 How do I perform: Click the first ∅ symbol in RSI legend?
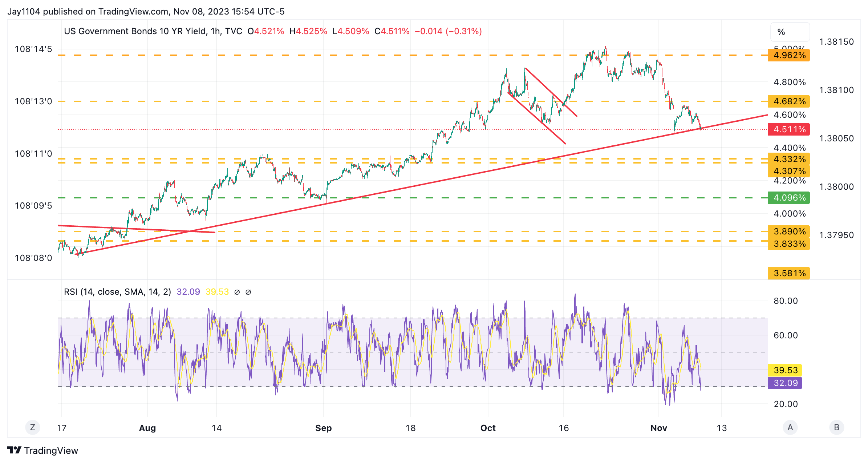pos(237,292)
